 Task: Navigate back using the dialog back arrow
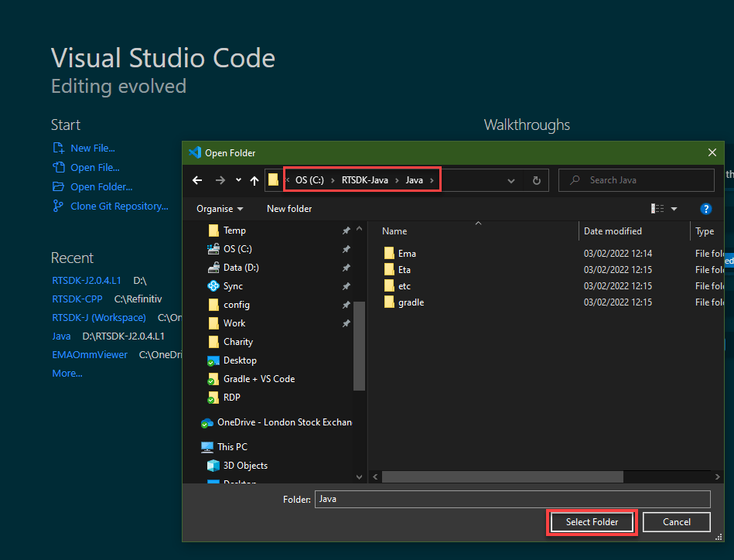(x=197, y=179)
